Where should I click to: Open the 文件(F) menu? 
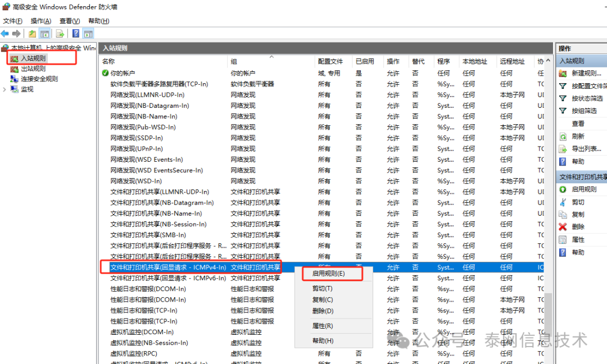point(12,21)
